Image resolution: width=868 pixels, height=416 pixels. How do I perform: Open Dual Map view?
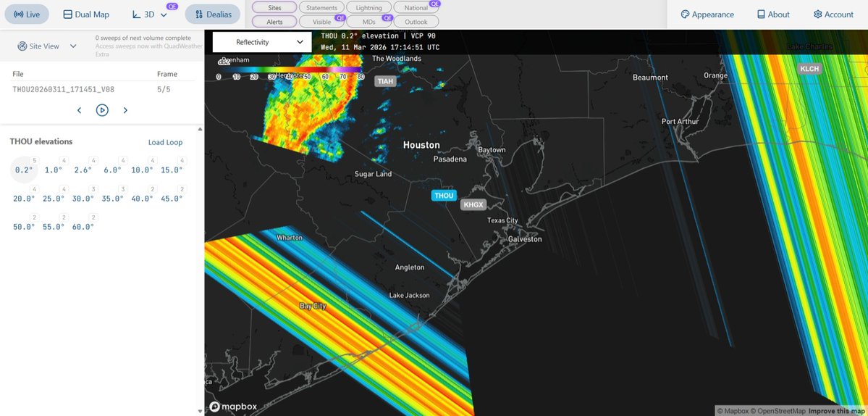[x=86, y=14]
